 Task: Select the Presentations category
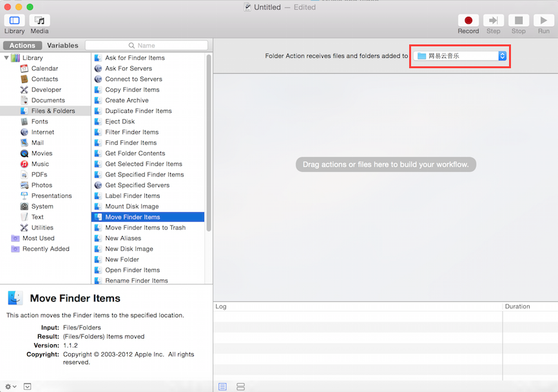coord(52,196)
